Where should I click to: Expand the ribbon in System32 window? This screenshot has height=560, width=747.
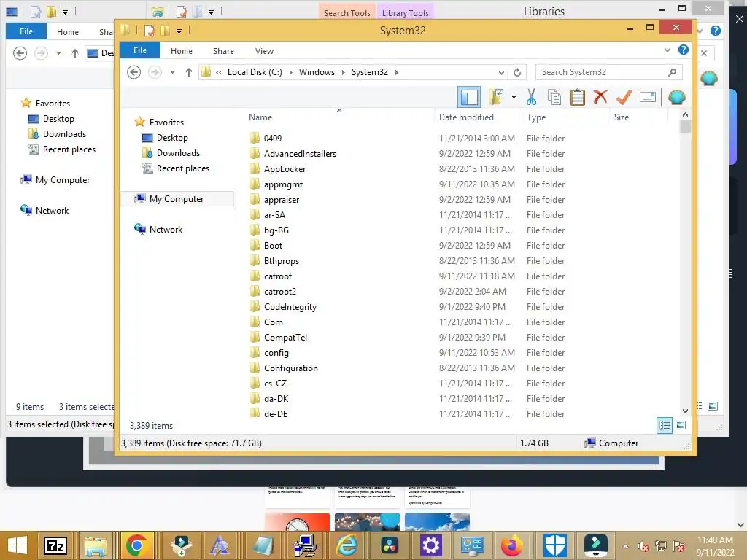pos(667,50)
